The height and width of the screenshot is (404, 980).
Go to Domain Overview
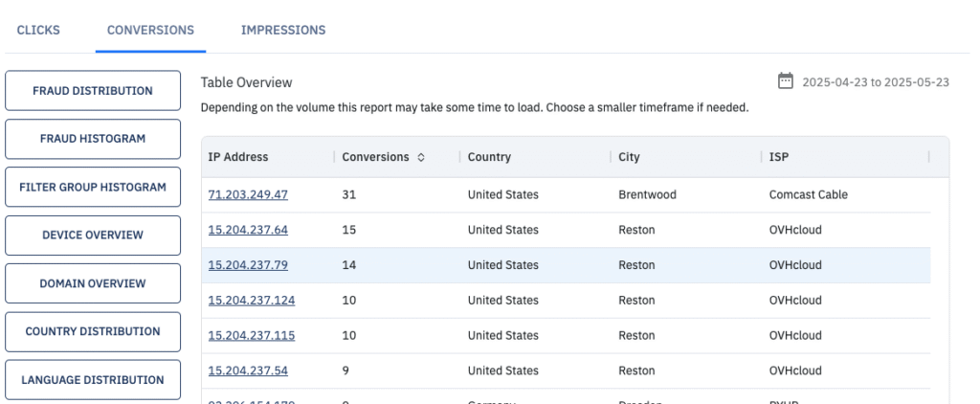(93, 283)
